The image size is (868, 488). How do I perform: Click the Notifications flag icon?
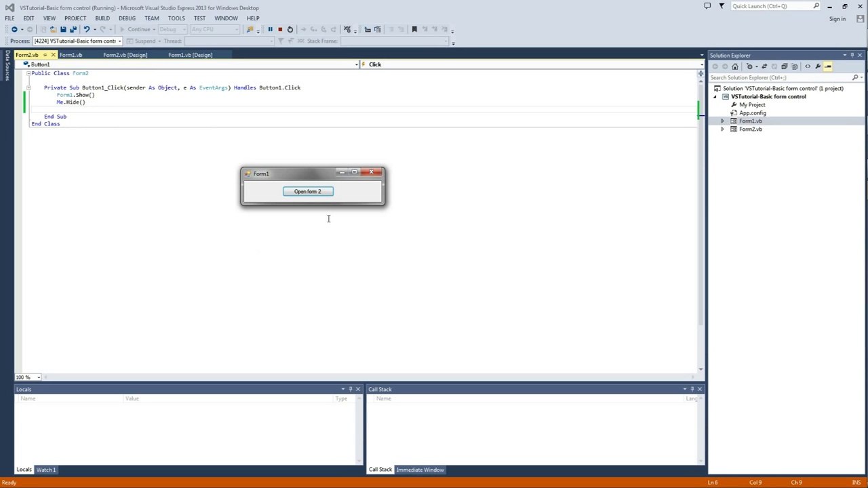[x=722, y=6]
